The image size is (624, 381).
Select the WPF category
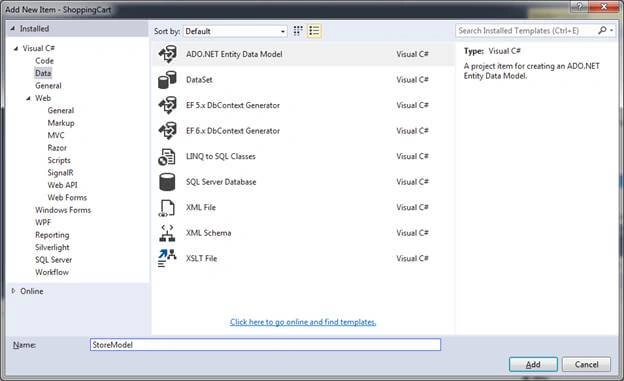[x=43, y=222]
